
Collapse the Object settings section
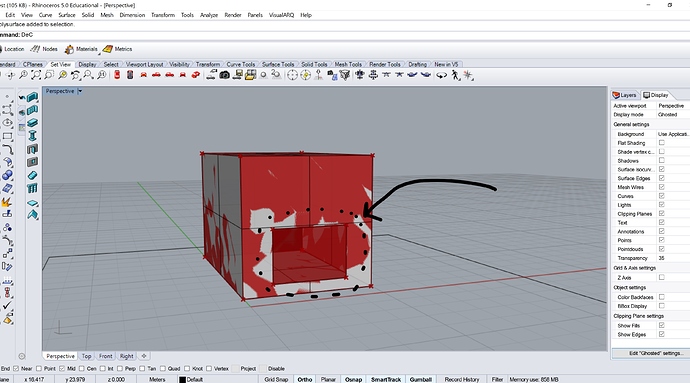pos(630,287)
